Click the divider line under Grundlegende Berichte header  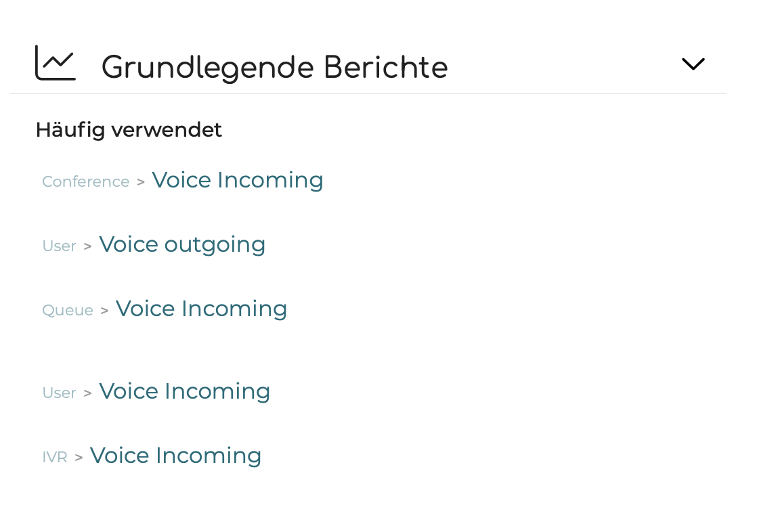tap(368, 93)
